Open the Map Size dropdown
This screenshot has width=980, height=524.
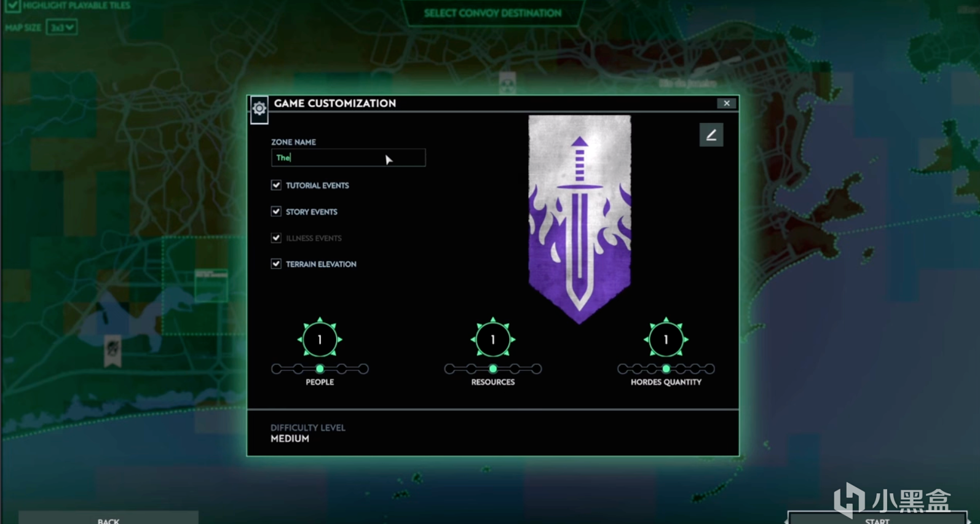61,27
